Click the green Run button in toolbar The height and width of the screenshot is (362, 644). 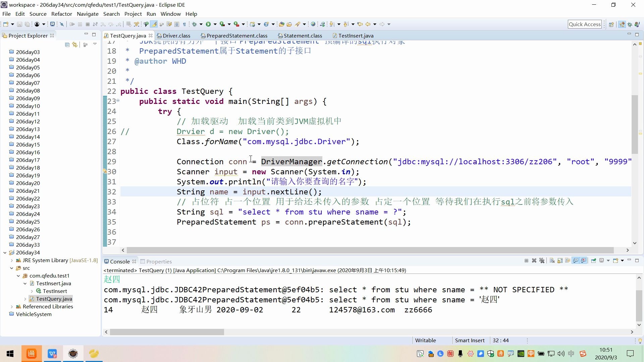(x=208, y=24)
